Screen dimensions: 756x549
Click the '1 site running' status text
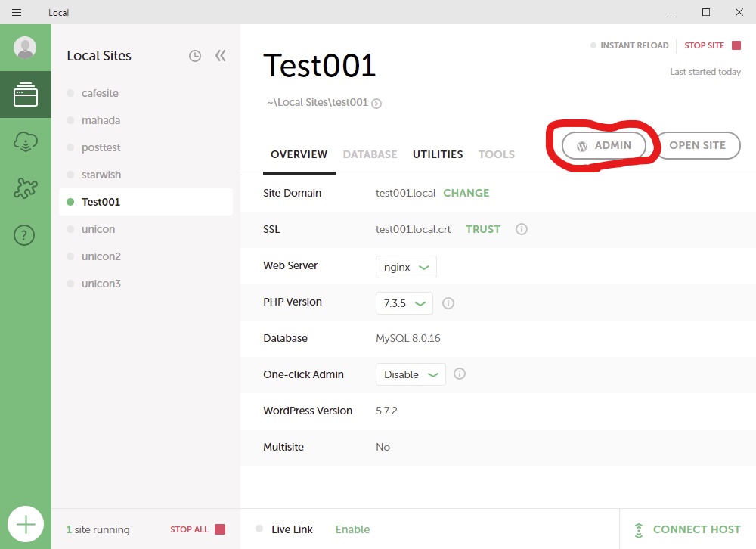(x=98, y=529)
